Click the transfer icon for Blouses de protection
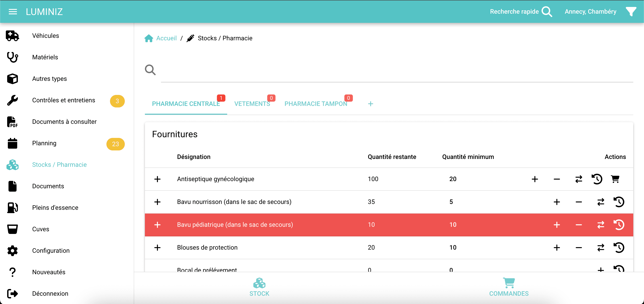 [601, 247]
